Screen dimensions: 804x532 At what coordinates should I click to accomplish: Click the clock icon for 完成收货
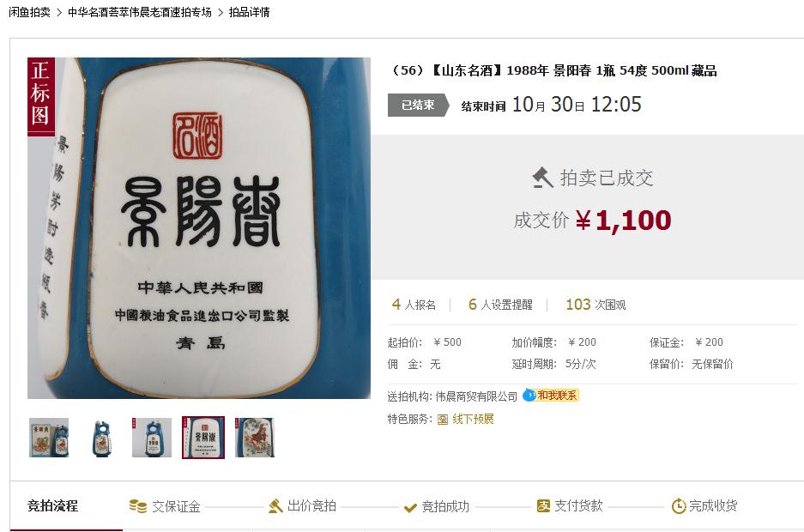click(679, 506)
